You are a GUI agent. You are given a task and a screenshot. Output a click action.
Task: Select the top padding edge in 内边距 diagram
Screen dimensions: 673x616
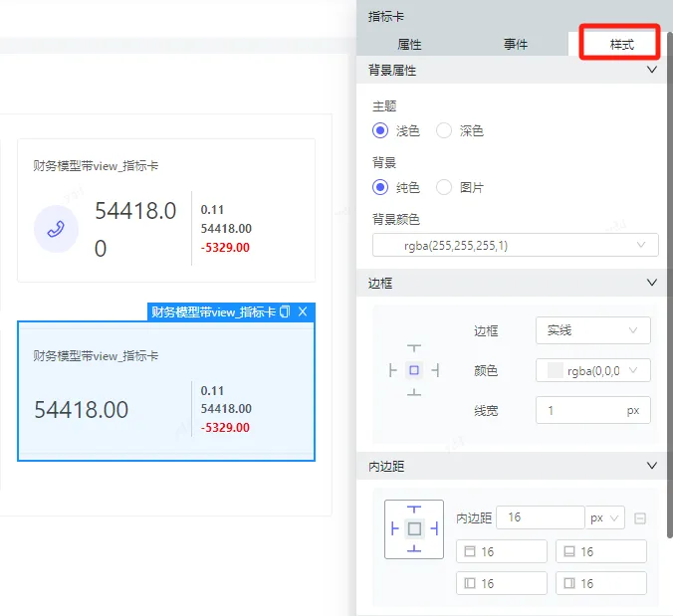(x=414, y=510)
